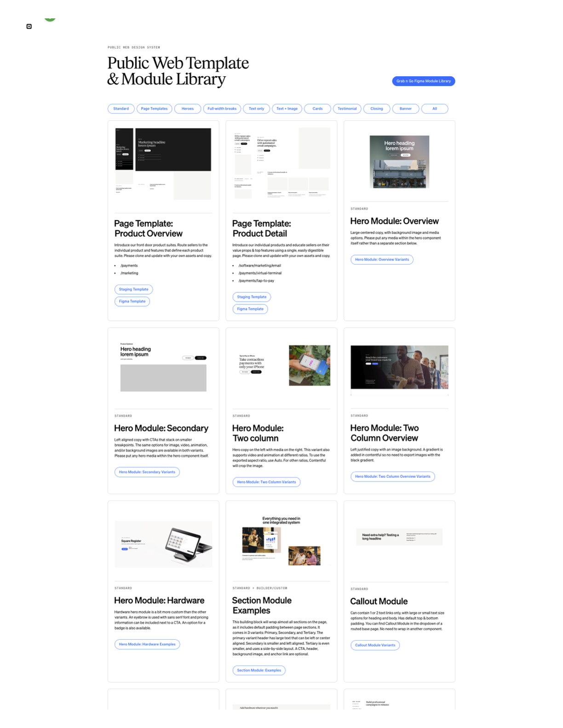Click '/payments/virtual-terminal' list item
This screenshot has height=728, width=563.
[260, 273]
